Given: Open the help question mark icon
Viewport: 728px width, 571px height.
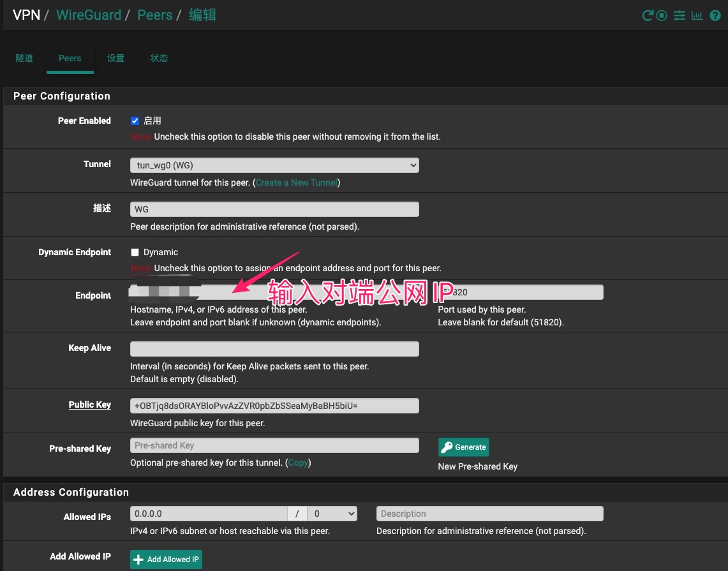Looking at the screenshot, I should coord(715,15).
